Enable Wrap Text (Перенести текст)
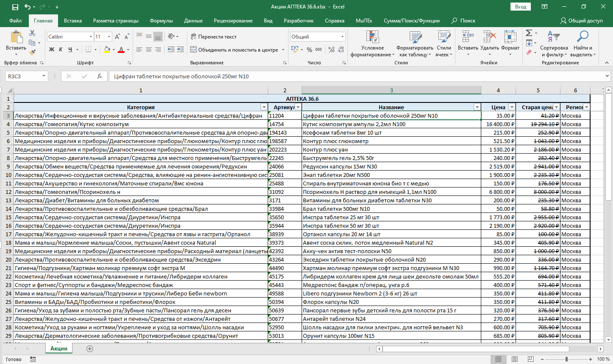The image size is (613, 364). point(214,37)
